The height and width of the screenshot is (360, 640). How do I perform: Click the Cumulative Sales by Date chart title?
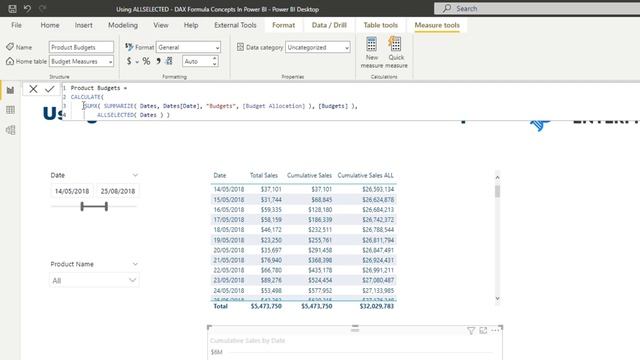tap(247, 340)
